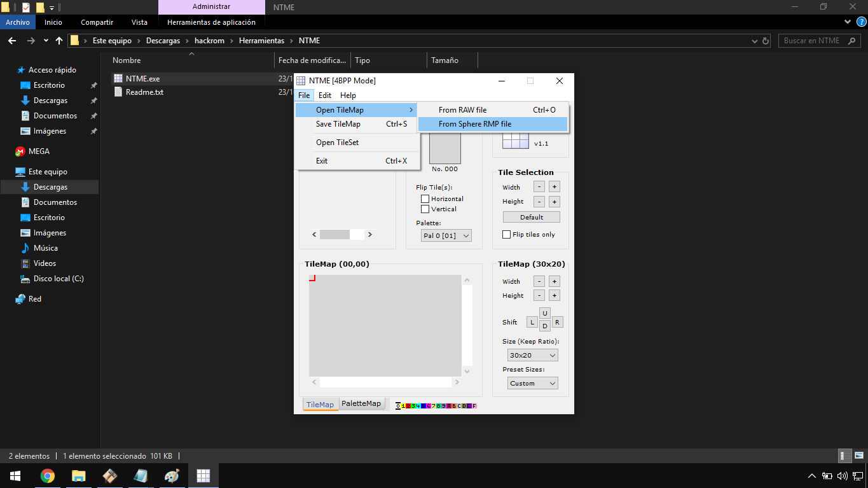Open the NTME taskbar icon
Viewport: 868px width, 488px height.
click(x=203, y=475)
